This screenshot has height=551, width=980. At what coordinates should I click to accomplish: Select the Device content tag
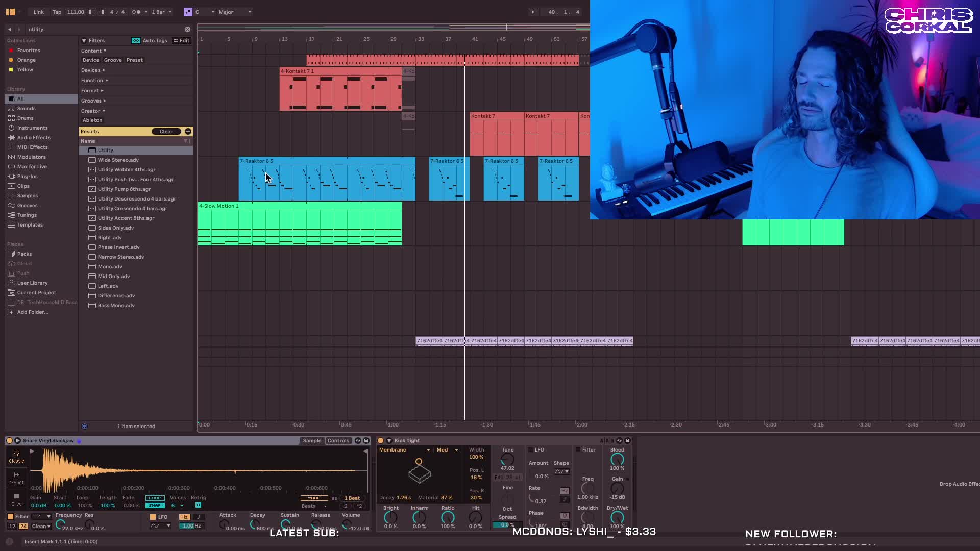(x=91, y=60)
